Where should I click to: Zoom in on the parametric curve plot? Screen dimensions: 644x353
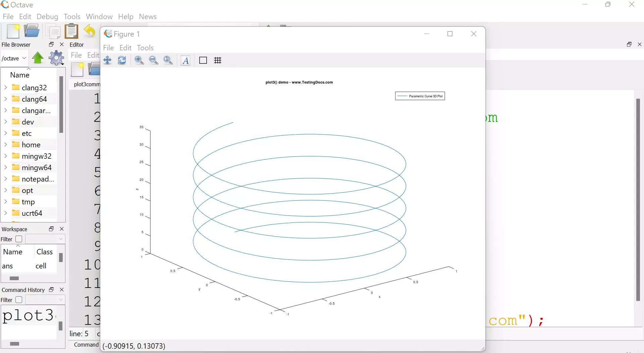139,60
